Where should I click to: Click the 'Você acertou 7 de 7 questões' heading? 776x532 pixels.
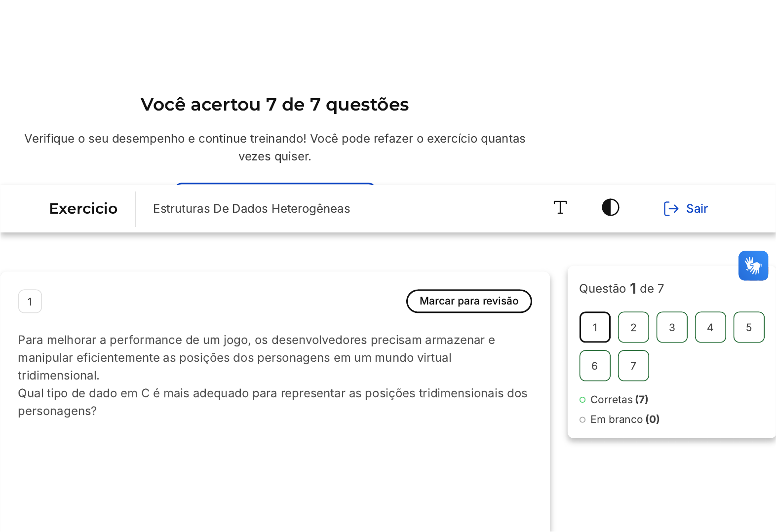click(x=274, y=105)
